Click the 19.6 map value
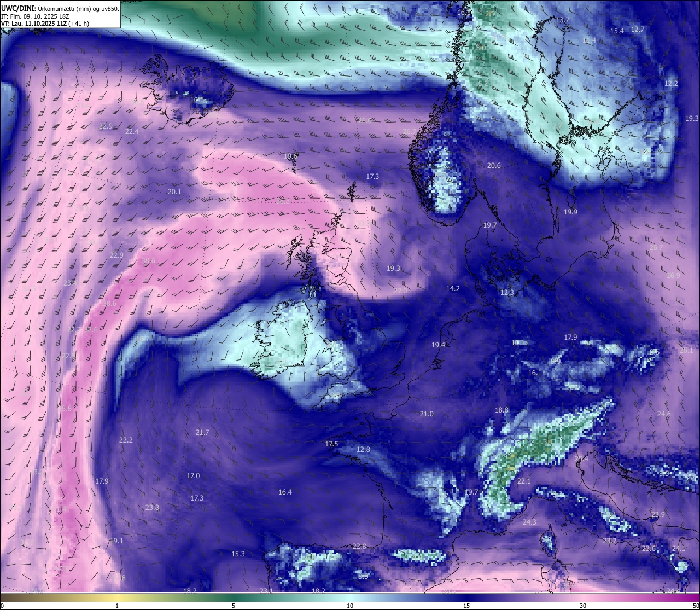The width and height of the screenshot is (700, 610). [x=291, y=156]
